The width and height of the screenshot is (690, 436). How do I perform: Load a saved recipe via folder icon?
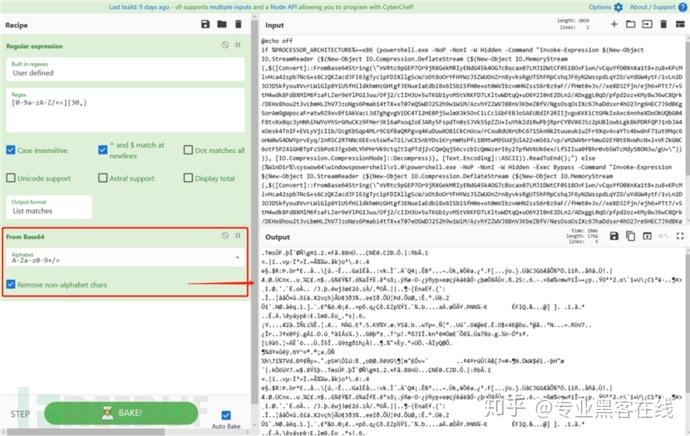click(222, 24)
